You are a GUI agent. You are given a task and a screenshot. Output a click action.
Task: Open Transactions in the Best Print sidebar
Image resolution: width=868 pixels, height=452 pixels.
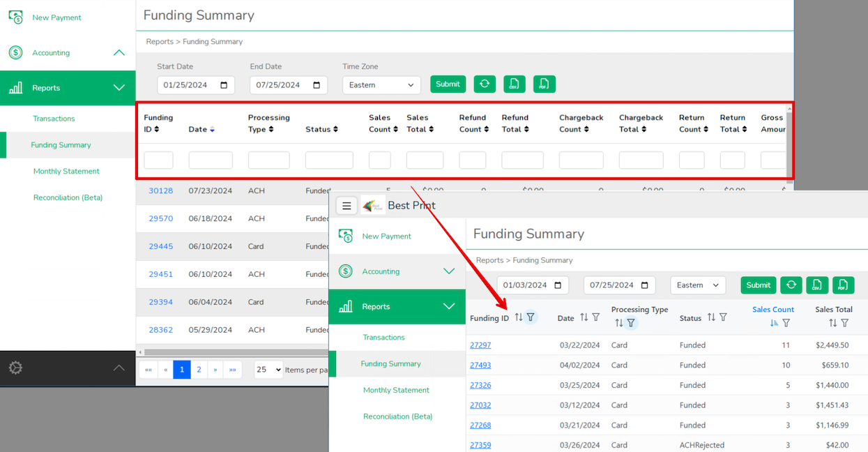[383, 337]
